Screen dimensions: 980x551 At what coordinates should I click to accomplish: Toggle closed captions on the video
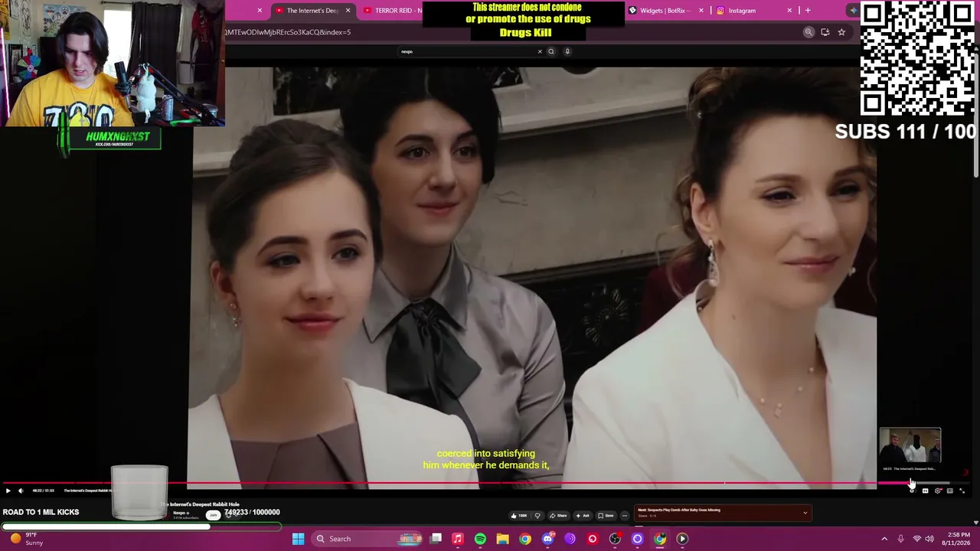coord(925,491)
